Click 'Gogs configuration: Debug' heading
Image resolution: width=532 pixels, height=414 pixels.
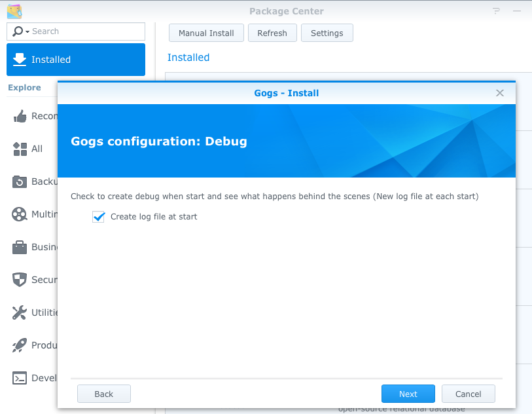[x=159, y=141]
